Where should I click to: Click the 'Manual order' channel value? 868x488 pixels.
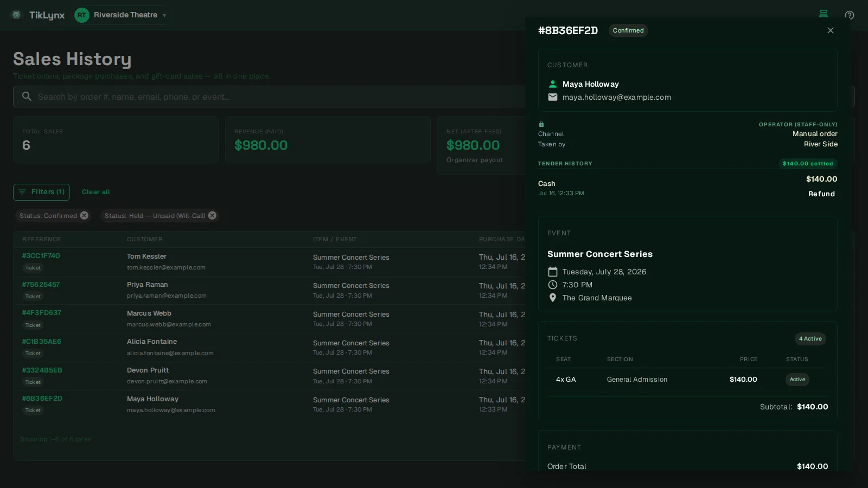pos(815,134)
